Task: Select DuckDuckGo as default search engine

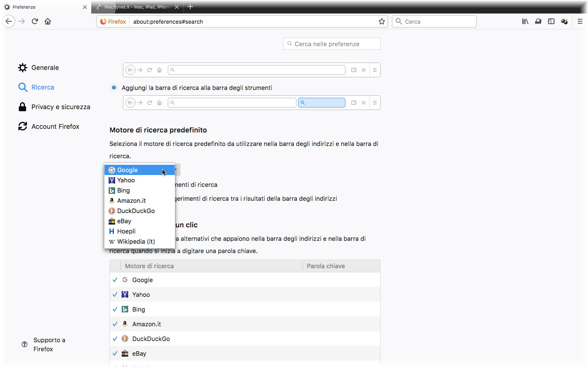Action: [131, 211]
